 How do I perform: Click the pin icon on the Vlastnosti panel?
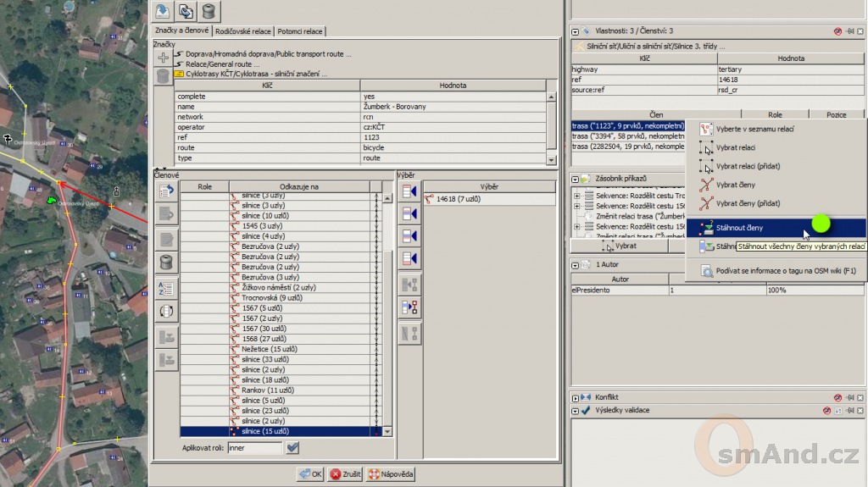click(x=849, y=31)
